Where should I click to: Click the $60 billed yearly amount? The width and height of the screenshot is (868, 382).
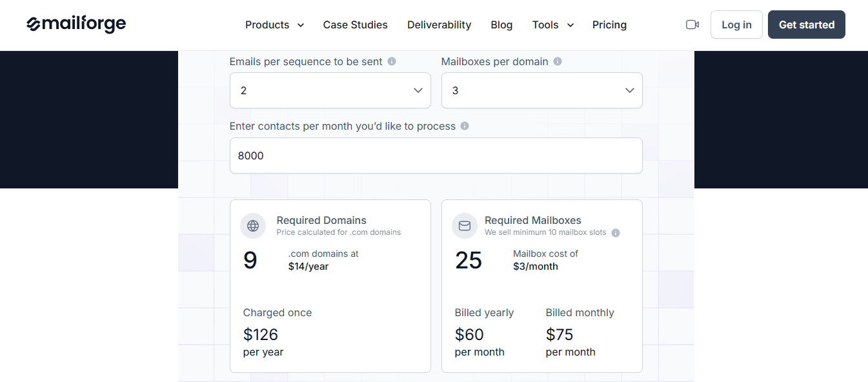(469, 334)
